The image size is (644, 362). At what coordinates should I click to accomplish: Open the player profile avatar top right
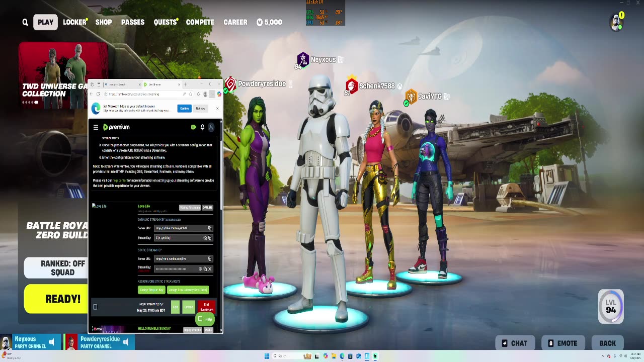pos(616,23)
